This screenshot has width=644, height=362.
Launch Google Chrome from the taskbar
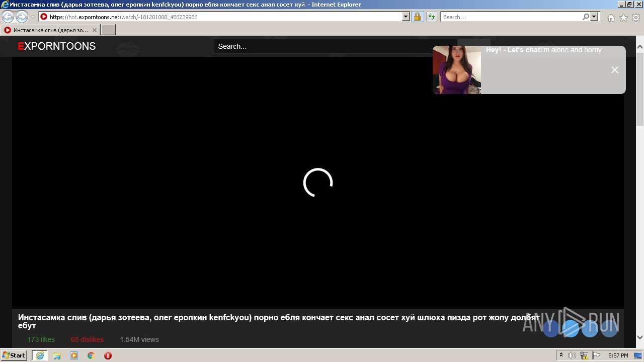pos(91,355)
